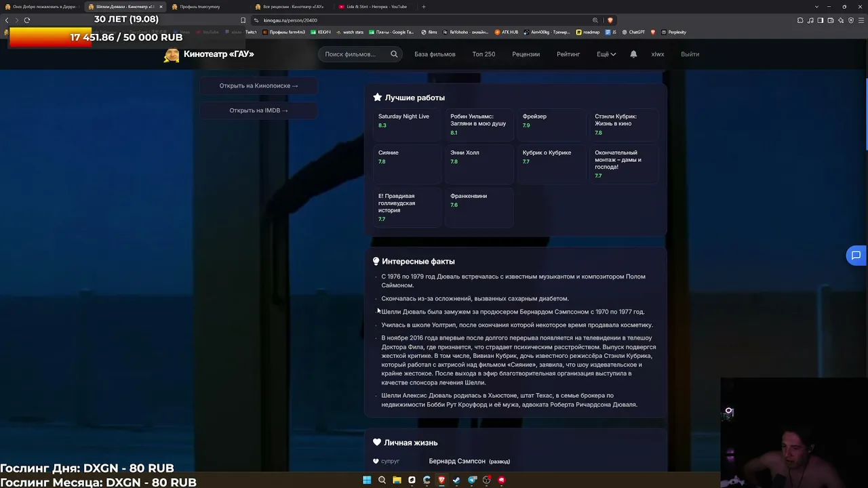
Task: Open Фрейзер film card
Action: [x=551, y=125]
